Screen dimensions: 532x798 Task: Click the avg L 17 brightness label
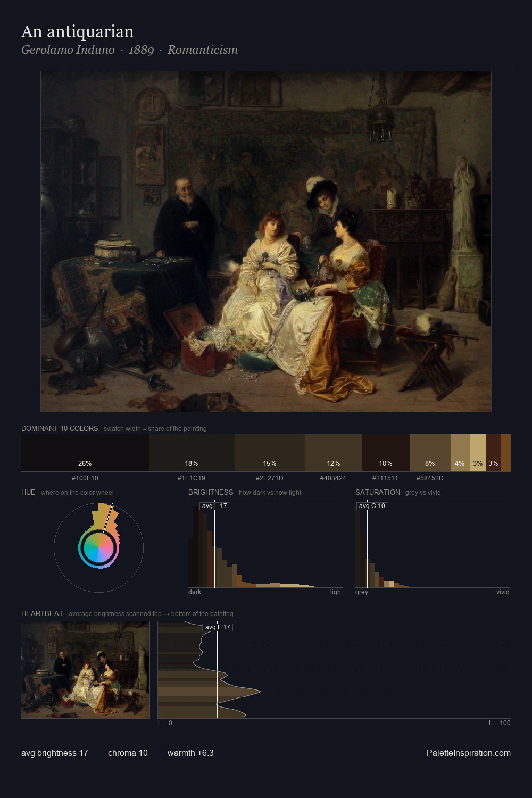[x=215, y=506]
